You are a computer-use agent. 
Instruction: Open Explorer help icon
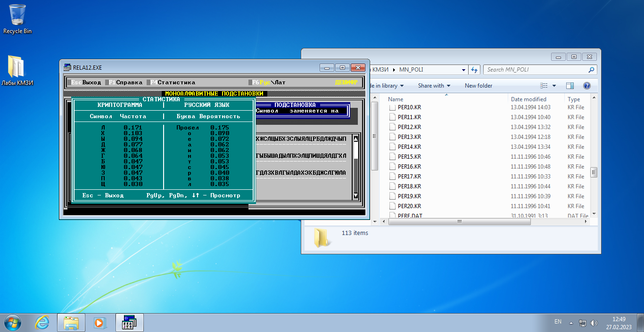[x=587, y=86]
